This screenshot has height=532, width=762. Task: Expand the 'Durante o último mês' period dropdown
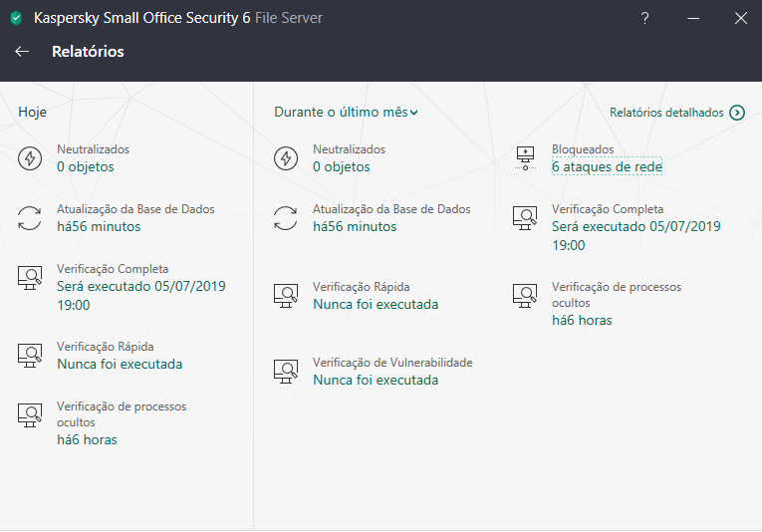346,113
